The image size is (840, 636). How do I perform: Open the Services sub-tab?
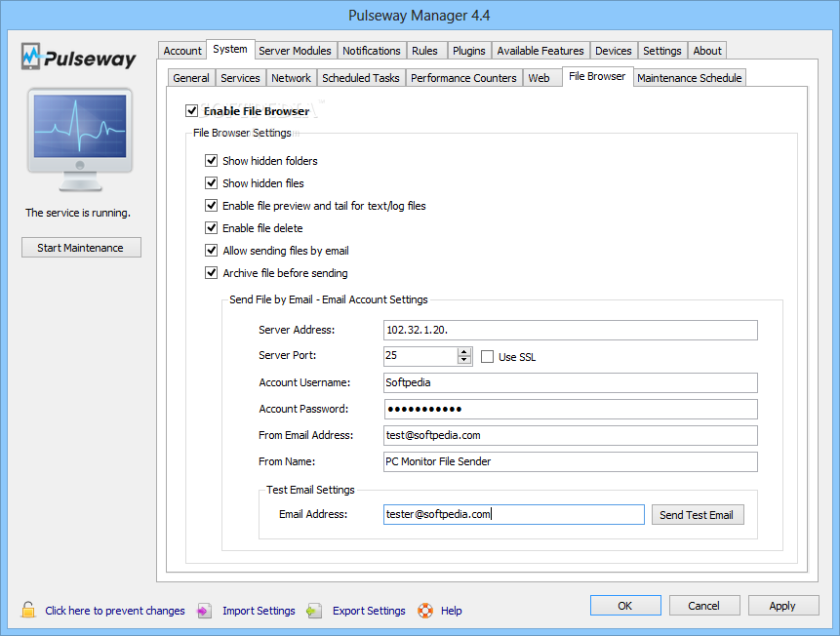click(x=240, y=78)
